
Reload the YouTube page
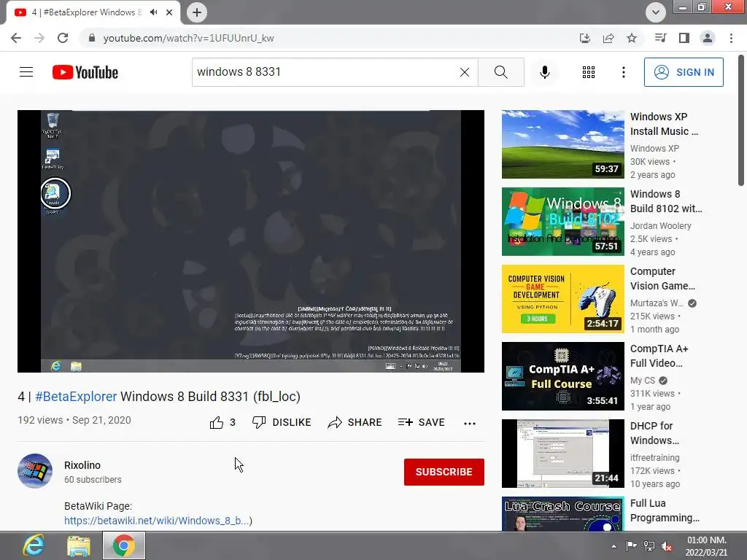[63, 38]
